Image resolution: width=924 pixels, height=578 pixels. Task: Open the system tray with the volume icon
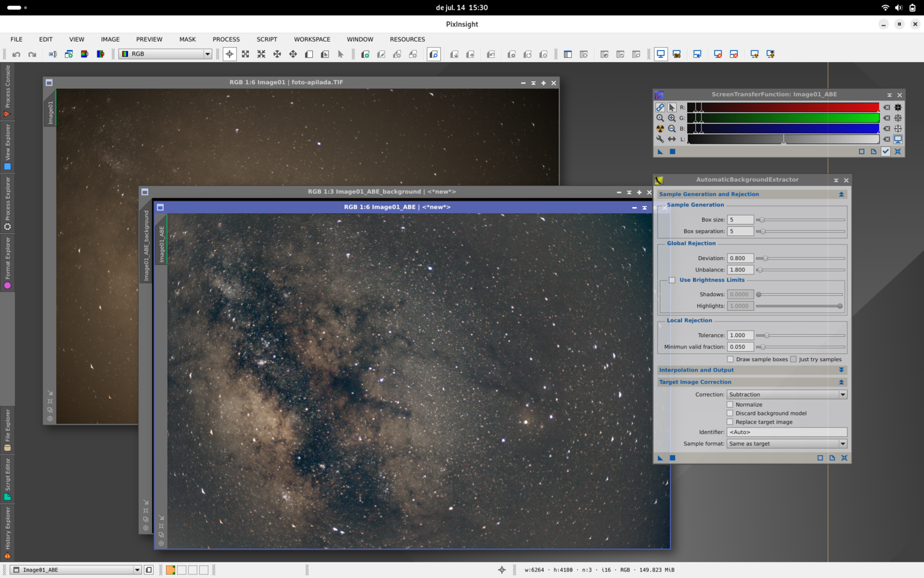coord(898,8)
